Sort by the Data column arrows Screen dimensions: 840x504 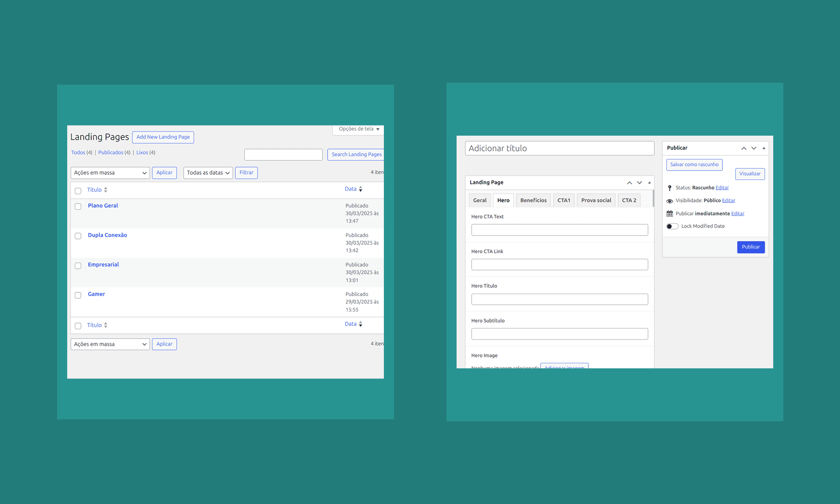pos(361,189)
